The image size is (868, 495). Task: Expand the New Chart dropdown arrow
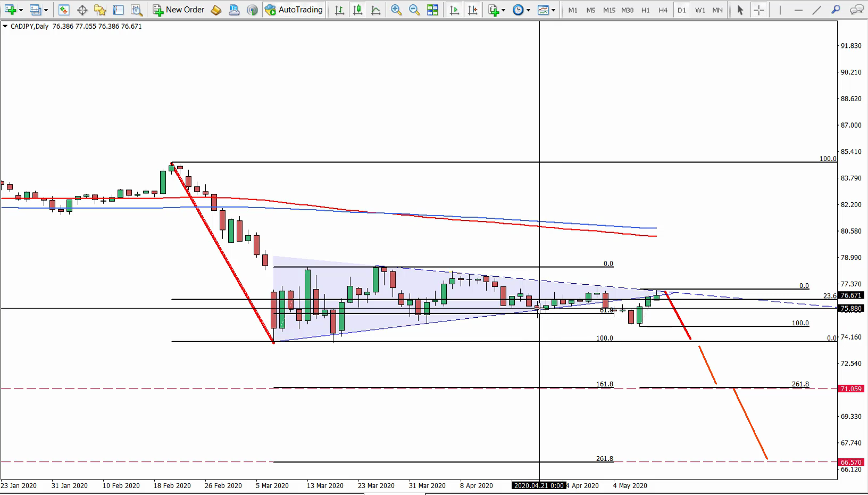click(21, 10)
